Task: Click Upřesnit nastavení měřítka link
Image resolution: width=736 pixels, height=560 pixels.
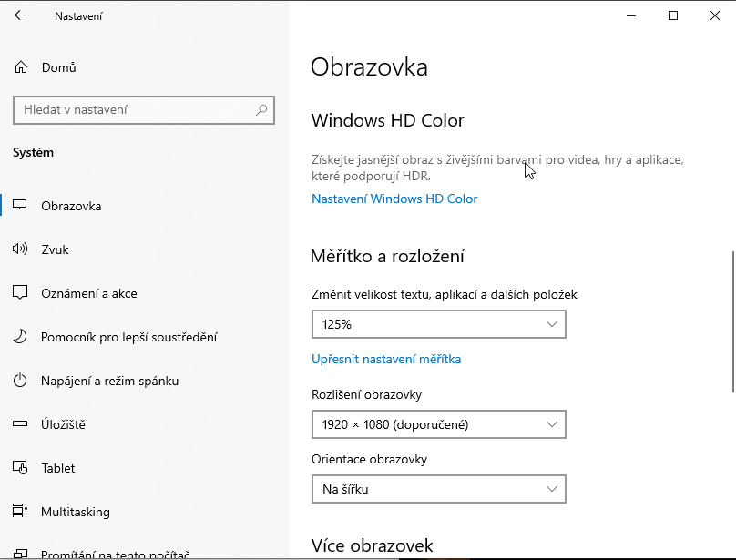Action: pyautogui.click(x=386, y=359)
